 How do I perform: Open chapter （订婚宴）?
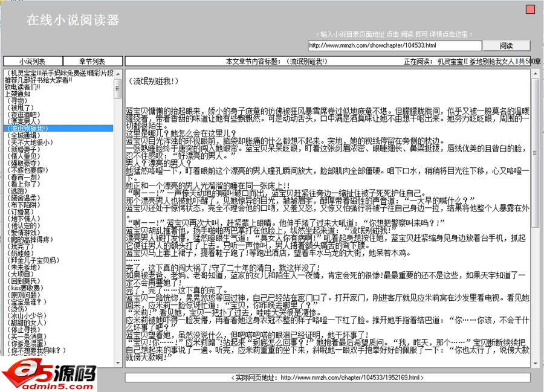(x=20, y=212)
